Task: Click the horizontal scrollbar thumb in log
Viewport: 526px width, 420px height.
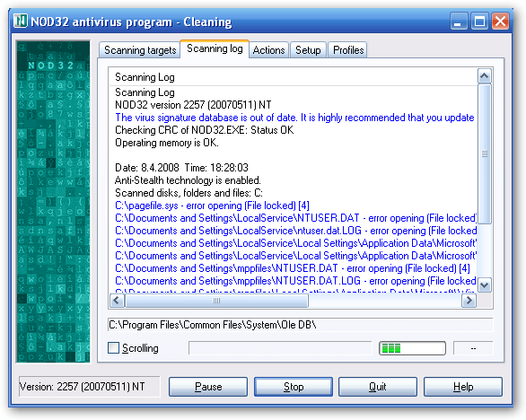Action: coord(216,301)
